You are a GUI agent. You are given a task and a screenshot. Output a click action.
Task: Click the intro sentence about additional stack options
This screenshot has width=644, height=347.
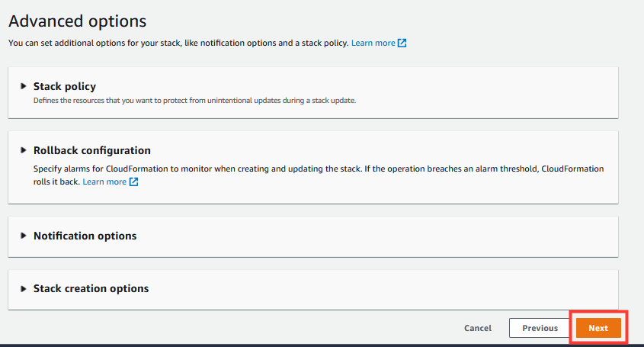tap(178, 43)
